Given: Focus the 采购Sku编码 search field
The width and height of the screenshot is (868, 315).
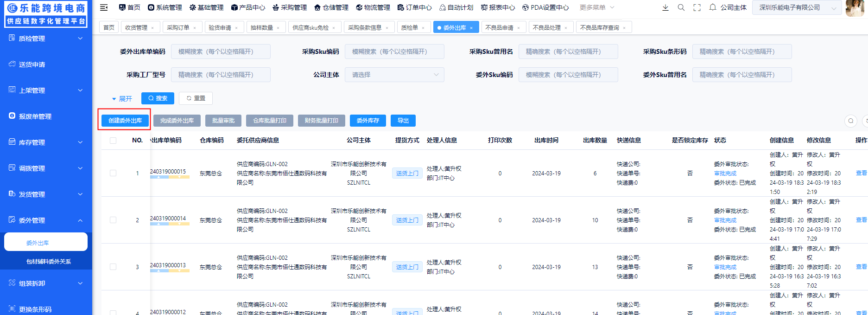Looking at the screenshot, I should coord(394,51).
